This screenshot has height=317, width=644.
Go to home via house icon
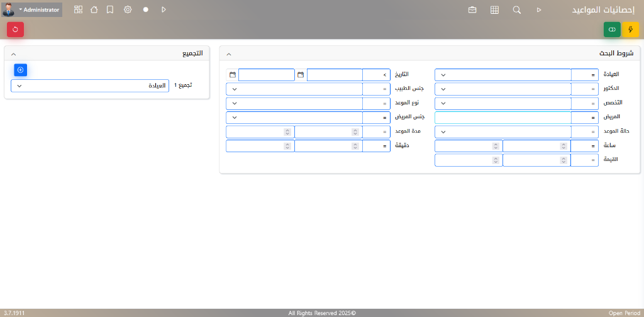tap(94, 10)
